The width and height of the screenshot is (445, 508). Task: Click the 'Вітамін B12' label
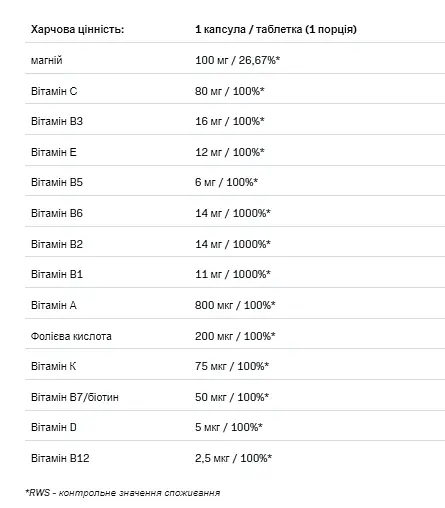tap(60, 458)
